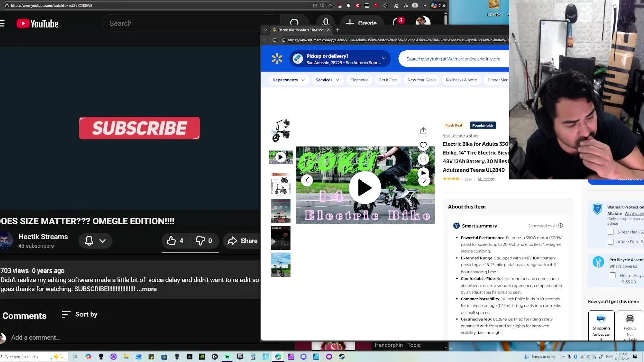The width and height of the screenshot is (644, 362).
Task: Open Rollbacks & More category
Action: pos(461,80)
